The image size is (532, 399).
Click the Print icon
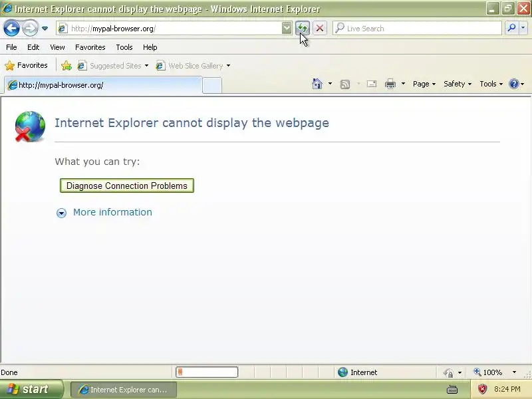coord(390,84)
